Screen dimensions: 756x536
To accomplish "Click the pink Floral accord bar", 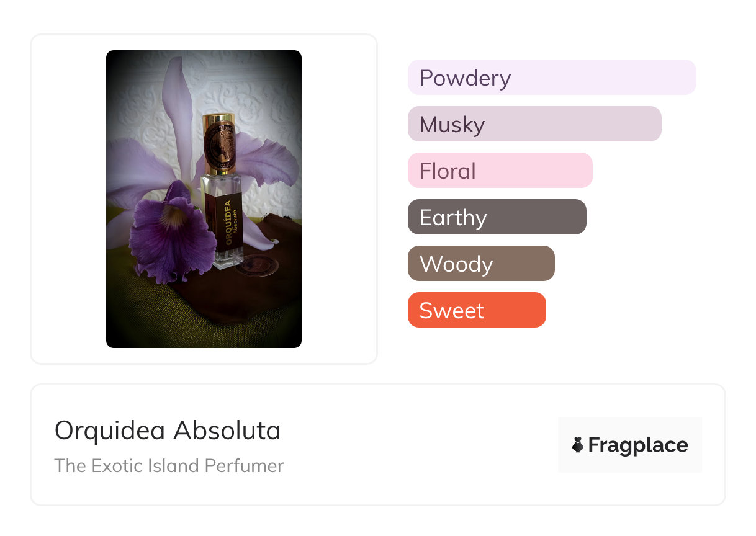I will tap(500, 171).
